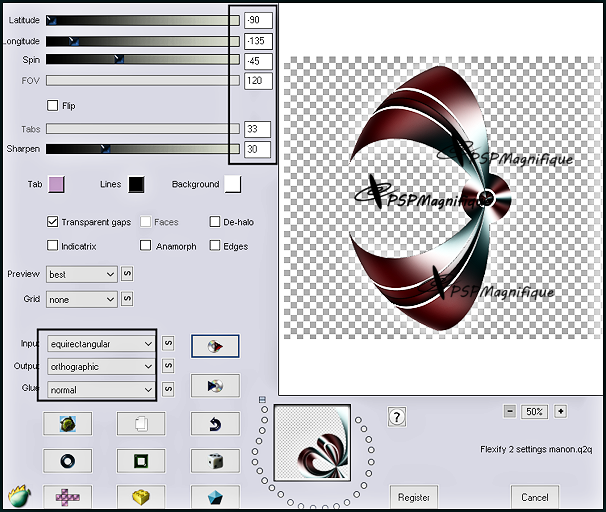Click the yellow brick icon button
Image resolution: width=606 pixels, height=512 pixels.
(x=141, y=496)
